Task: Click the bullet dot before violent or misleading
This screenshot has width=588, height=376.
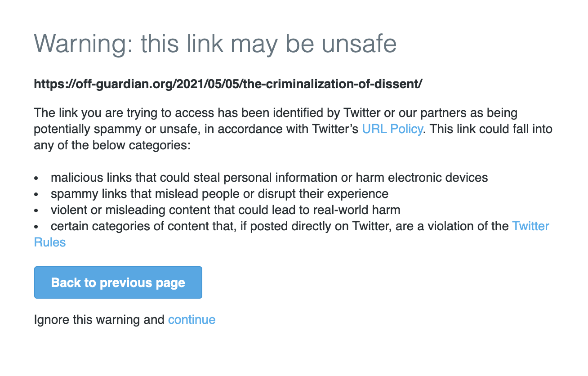Action: click(37, 211)
